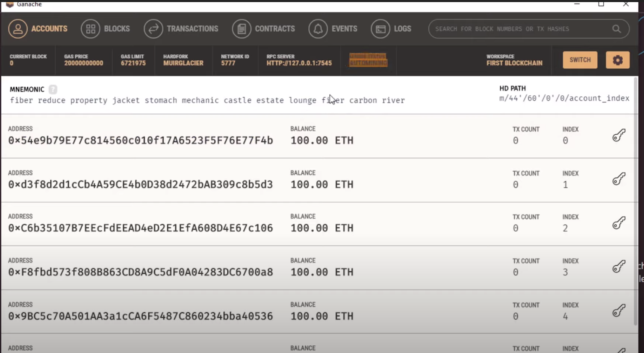The image size is (644, 353).
Task: Switch to the Blocks tab
Action: coord(105,29)
